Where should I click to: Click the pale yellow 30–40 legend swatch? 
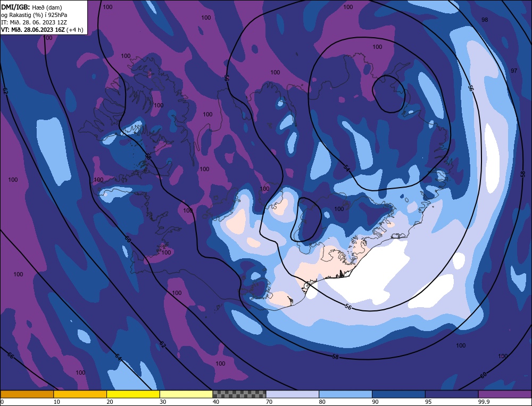click(x=186, y=394)
